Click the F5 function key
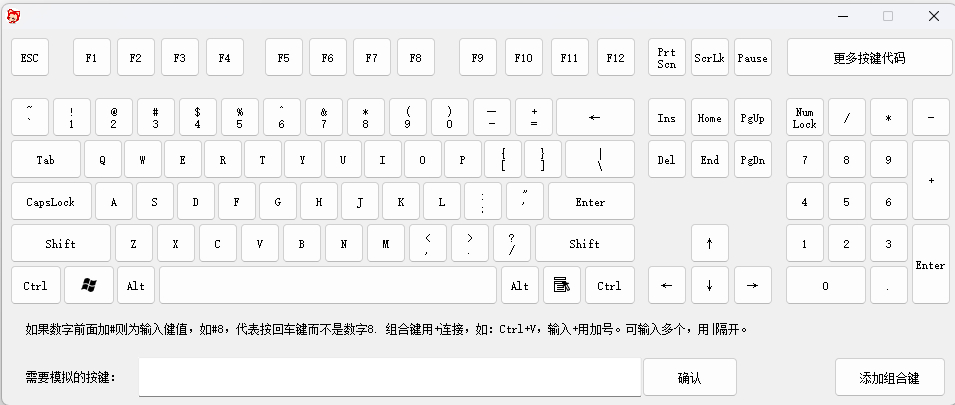The width and height of the screenshot is (955, 405). pyautogui.click(x=284, y=57)
